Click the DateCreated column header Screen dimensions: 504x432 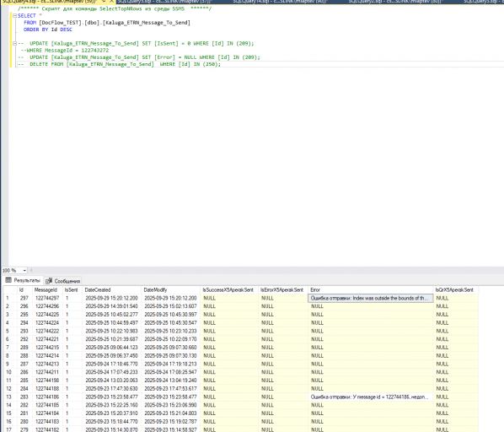111,290
